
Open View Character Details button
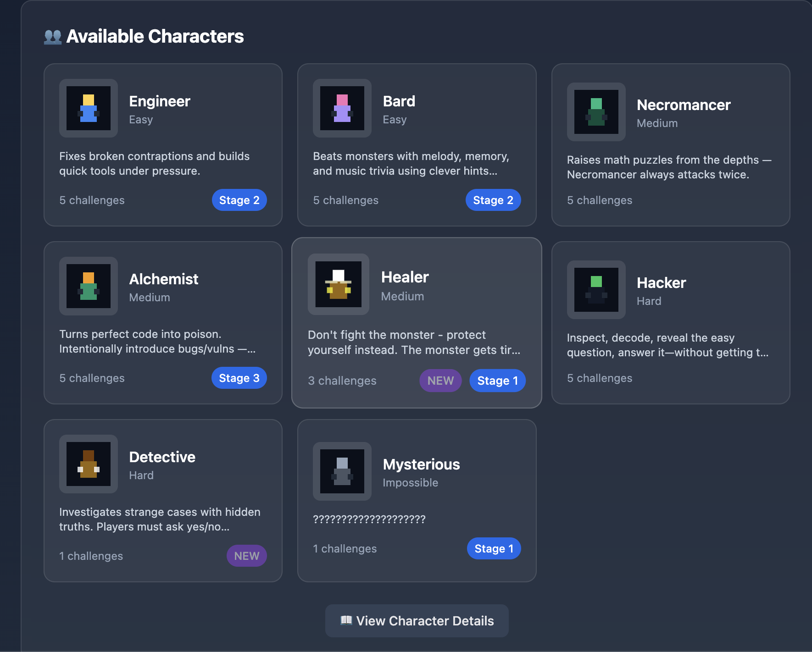417,621
